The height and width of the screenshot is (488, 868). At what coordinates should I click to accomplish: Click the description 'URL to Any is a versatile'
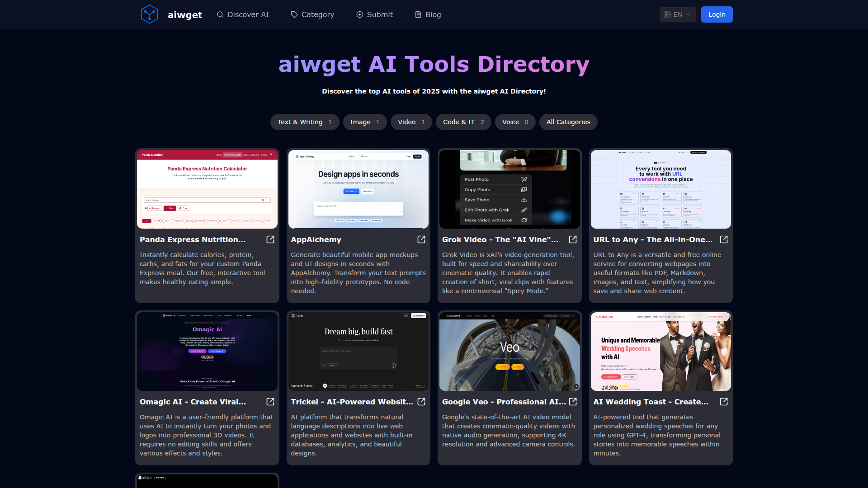tap(657, 273)
